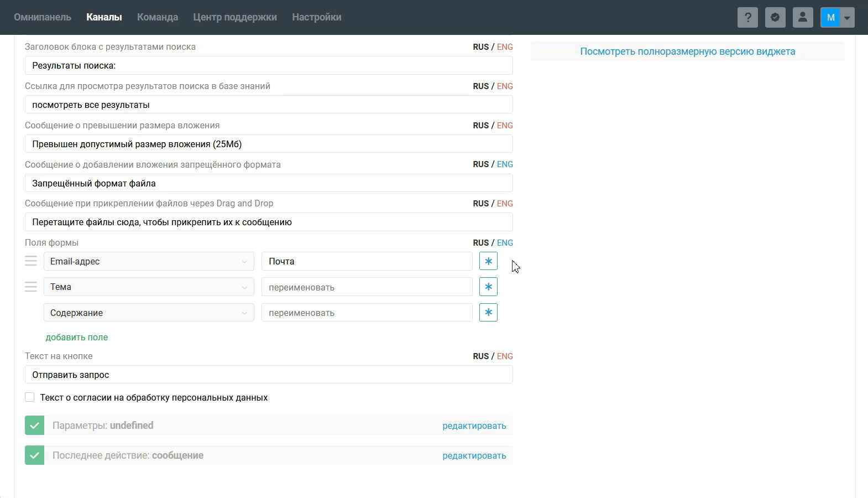Toggle required asterisk for Email-адрес field
This screenshot has height=498, width=868.
pyautogui.click(x=488, y=261)
